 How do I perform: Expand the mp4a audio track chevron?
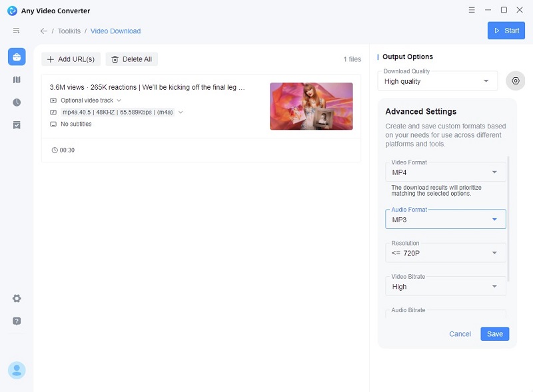[181, 112]
